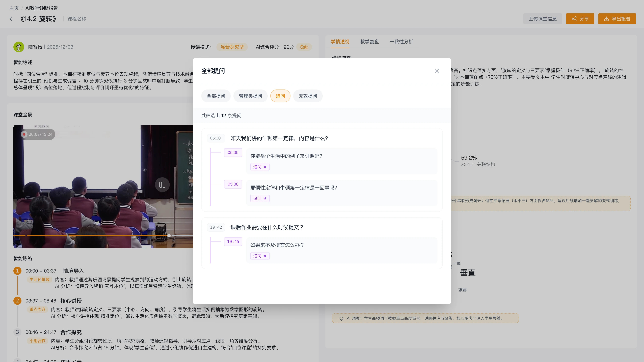Screen dimensions: 644x362
Task: Click question 昨天我们讲的牛顿第一定律，内容是什么?
Action: tap(279, 138)
